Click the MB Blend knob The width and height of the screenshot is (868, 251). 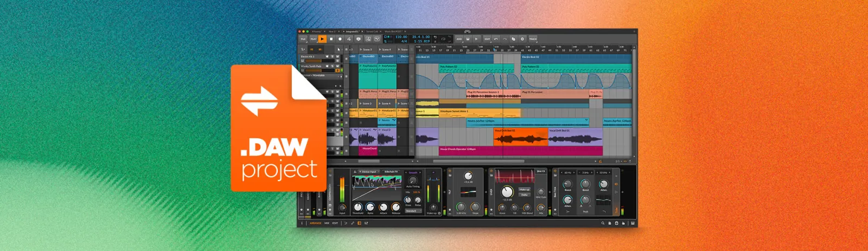click(x=527, y=208)
